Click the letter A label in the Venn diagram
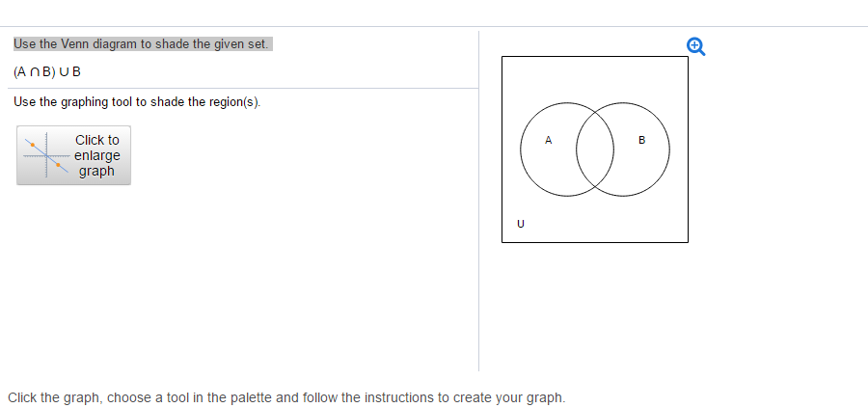Screen dimensions: 868x408 coord(548,141)
